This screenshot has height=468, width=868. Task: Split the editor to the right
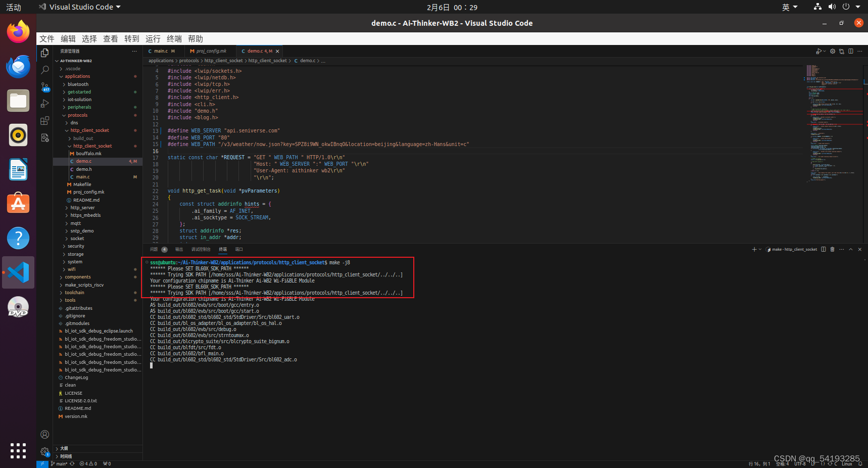(x=851, y=51)
